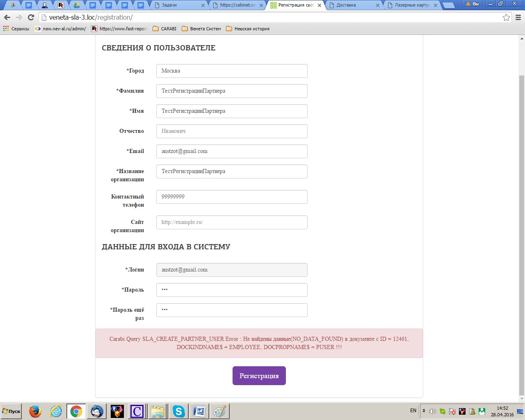Open Thunderbird from the taskbar
The height and width of the screenshot is (420, 525).
(x=97, y=411)
